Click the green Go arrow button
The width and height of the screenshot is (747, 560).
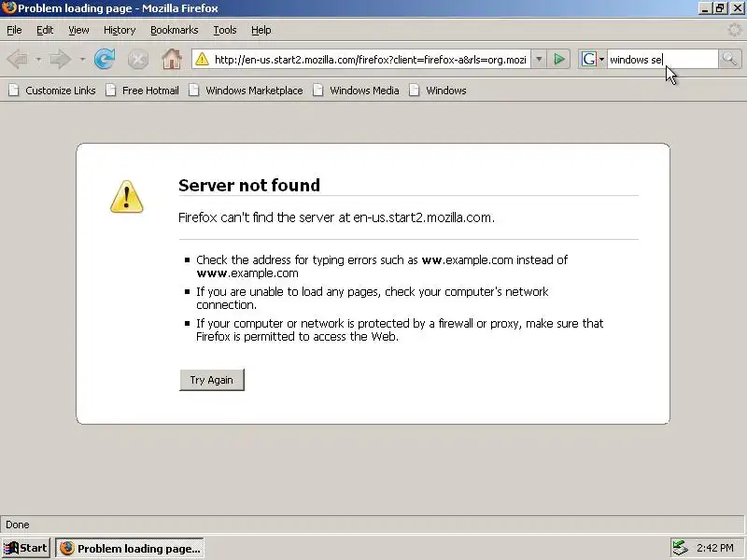pos(558,59)
